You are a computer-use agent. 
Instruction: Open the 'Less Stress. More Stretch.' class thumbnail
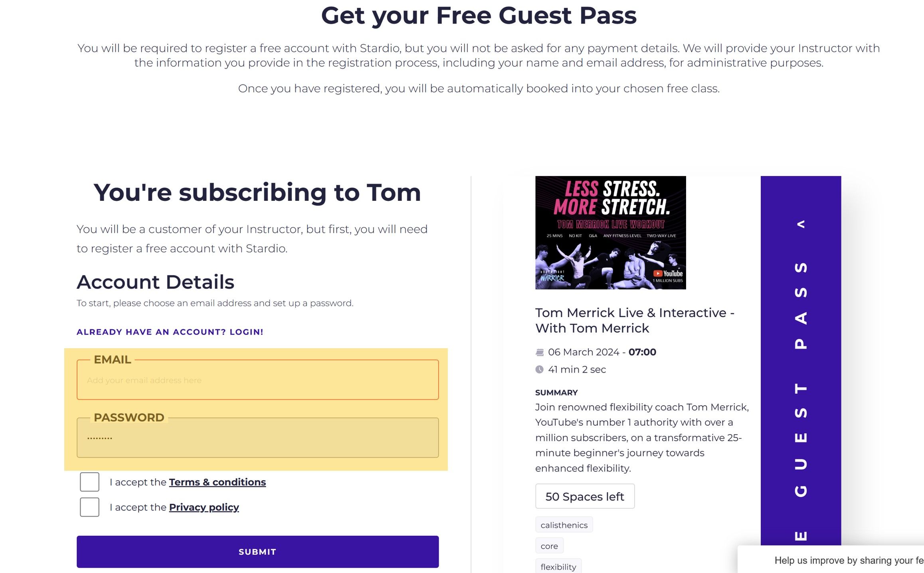click(610, 232)
